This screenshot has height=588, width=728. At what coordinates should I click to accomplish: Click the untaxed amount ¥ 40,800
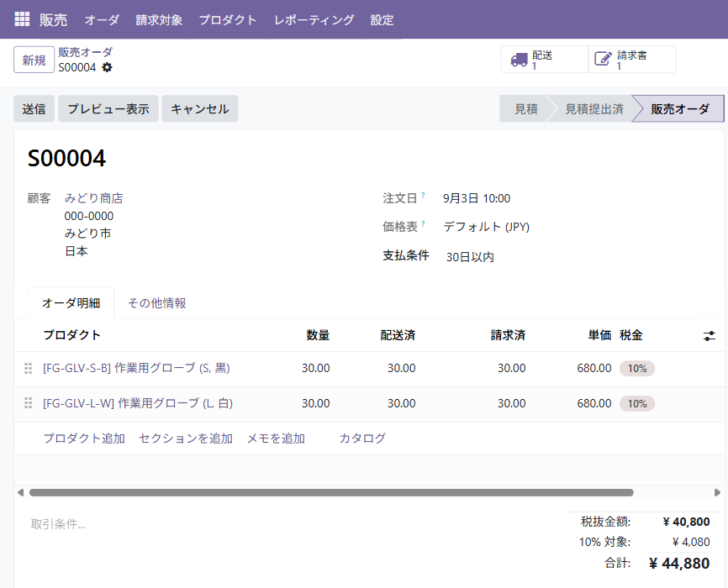[686, 522]
